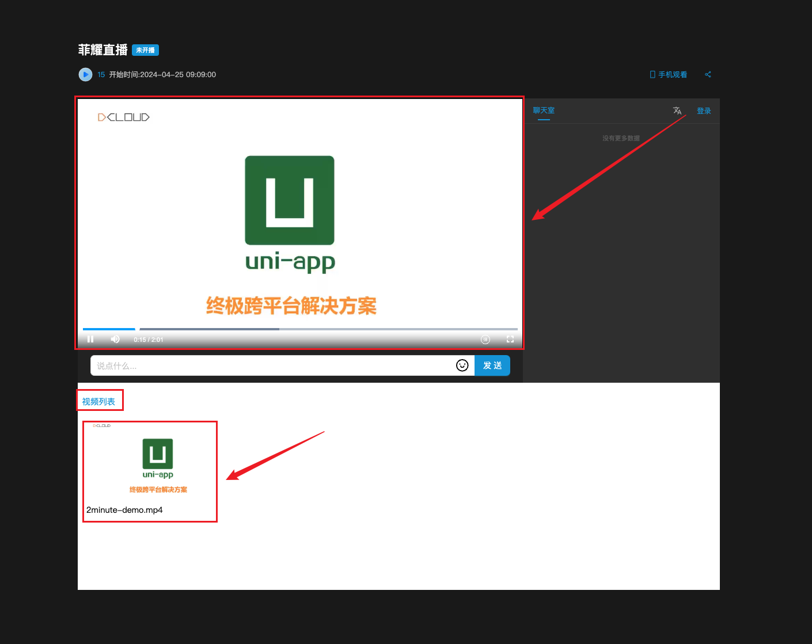Click the translate language icon in chat panel
Screen dimensions: 812x644
[x=677, y=110]
